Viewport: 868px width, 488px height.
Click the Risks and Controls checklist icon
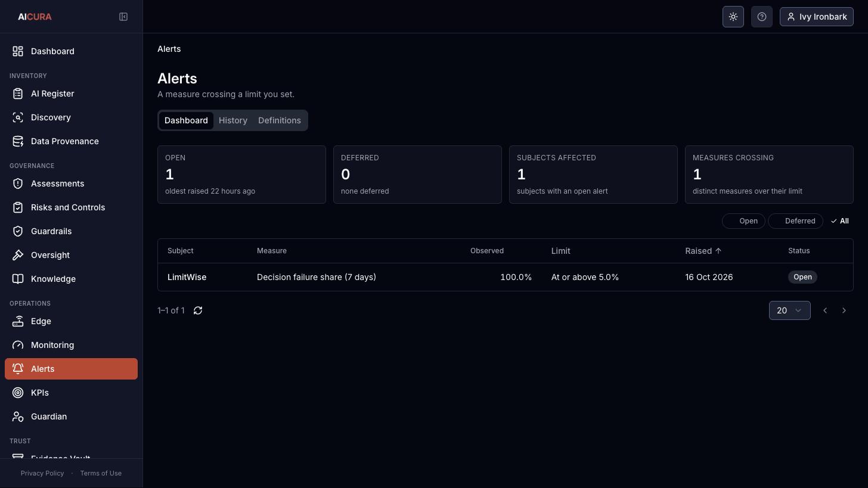[18, 207]
